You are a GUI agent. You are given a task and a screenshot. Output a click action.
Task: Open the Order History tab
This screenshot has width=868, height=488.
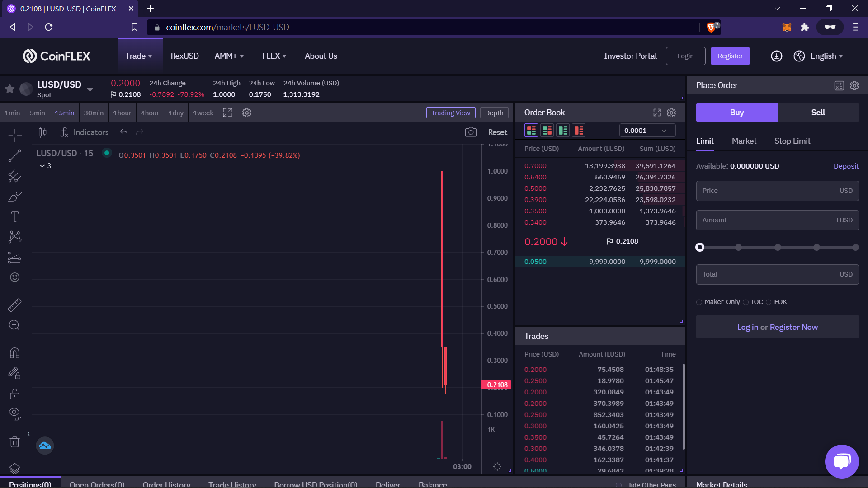[166, 484]
